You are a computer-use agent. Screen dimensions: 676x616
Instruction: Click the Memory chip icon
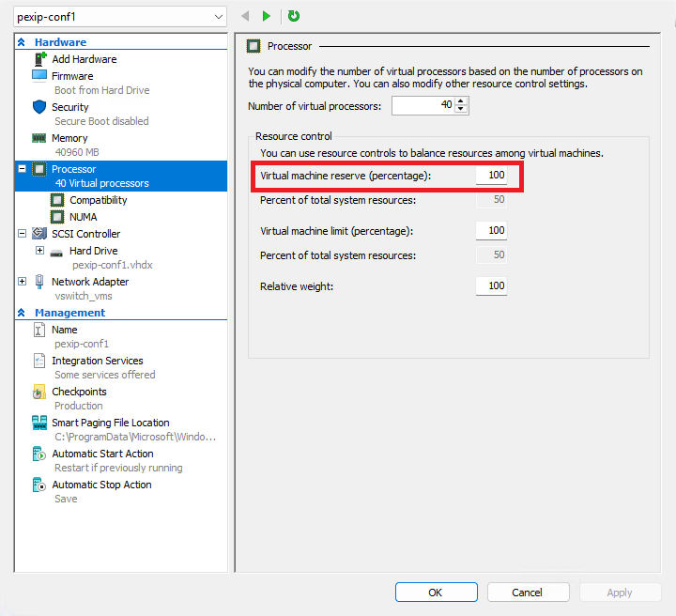pyautogui.click(x=39, y=138)
